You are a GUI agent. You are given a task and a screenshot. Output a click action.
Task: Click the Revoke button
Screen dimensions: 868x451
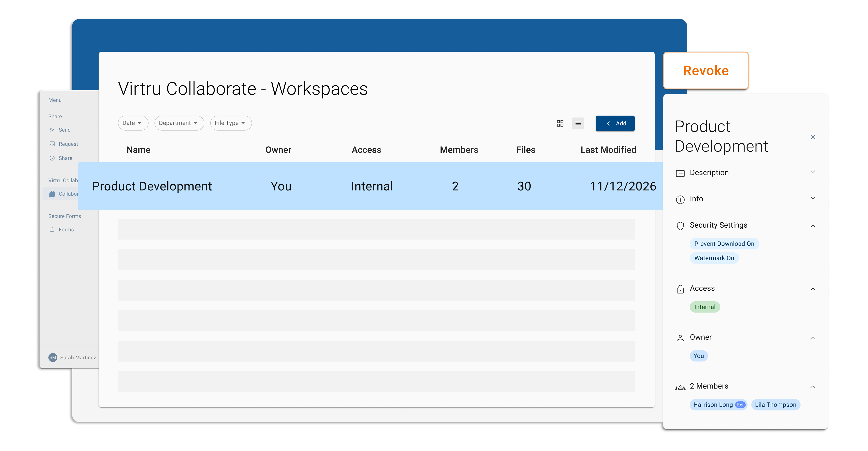point(706,70)
